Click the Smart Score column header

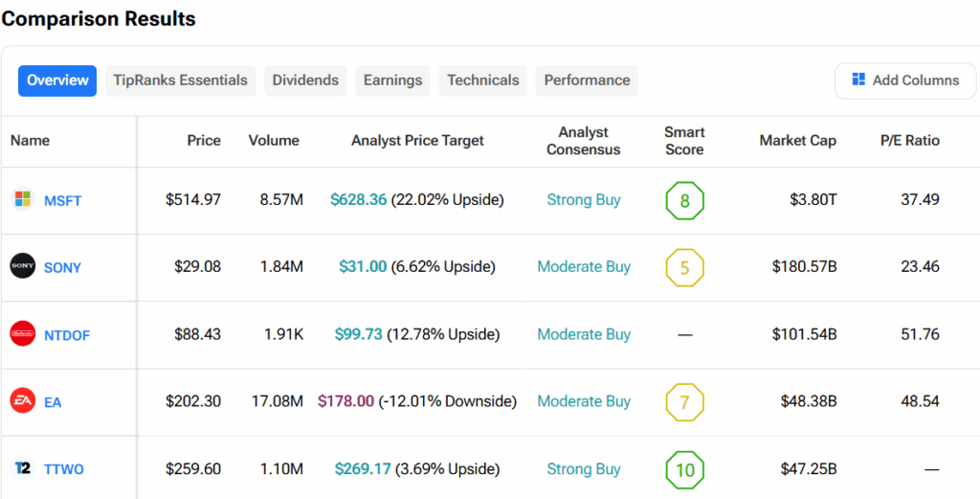[684, 141]
